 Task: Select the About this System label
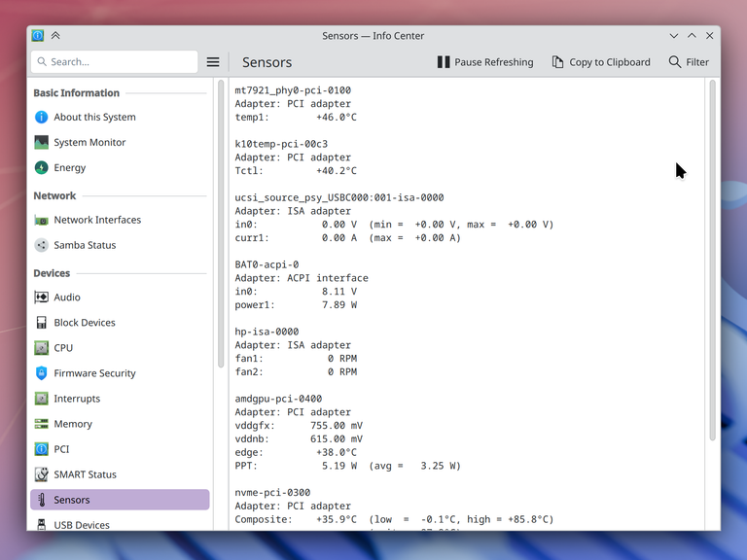click(94, 117)
